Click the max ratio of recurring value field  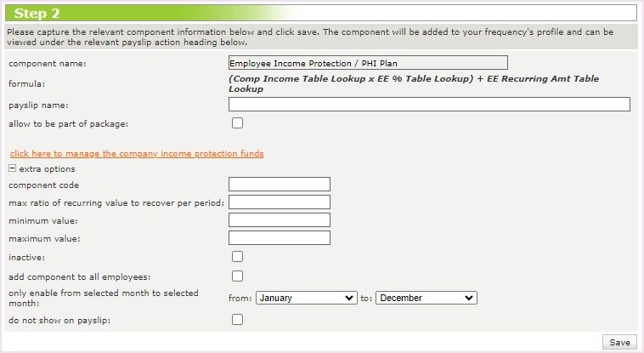(280, 202)
